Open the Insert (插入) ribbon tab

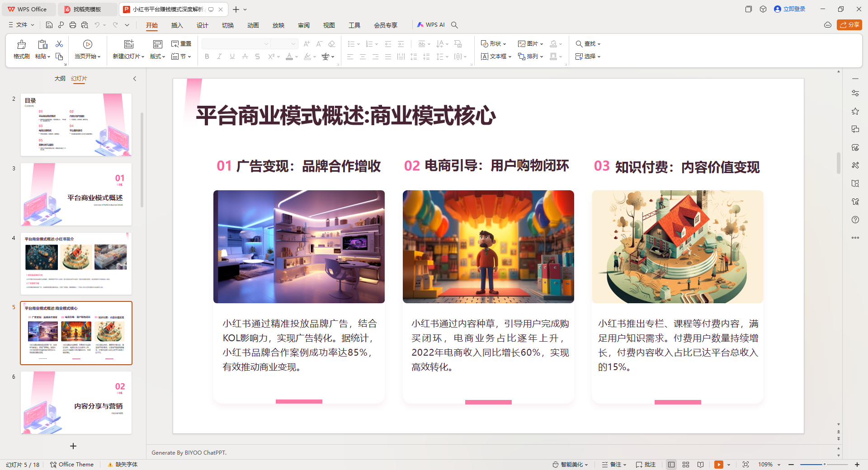(177, 25)
